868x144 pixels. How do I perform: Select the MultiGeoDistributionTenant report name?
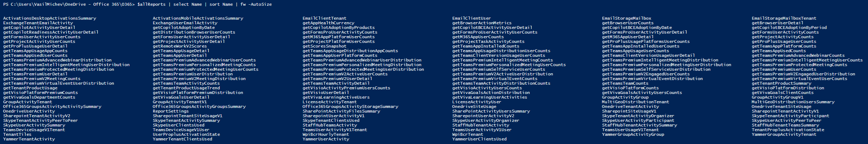coord(636,102)
